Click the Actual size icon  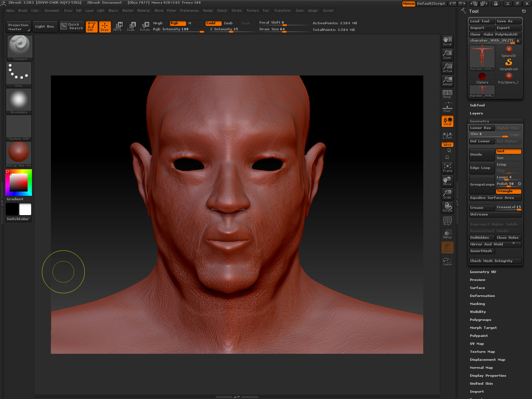[x=447, y=68]
